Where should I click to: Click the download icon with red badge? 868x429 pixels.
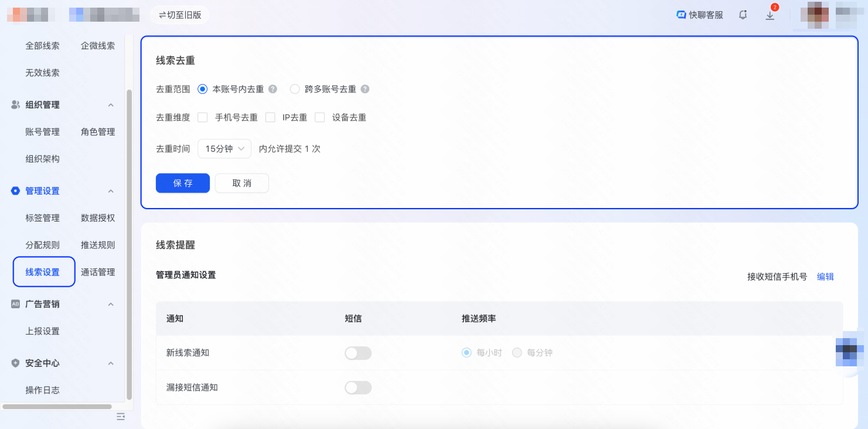pos(770,16)
